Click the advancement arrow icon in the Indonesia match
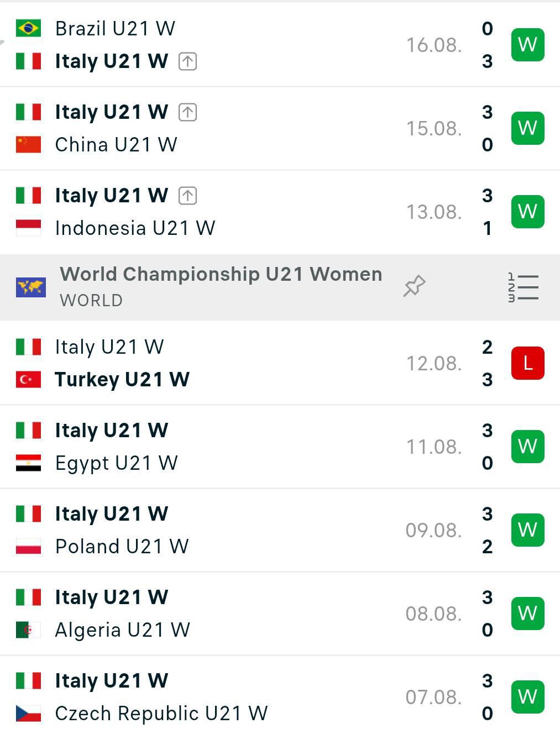 click(188, 196)
